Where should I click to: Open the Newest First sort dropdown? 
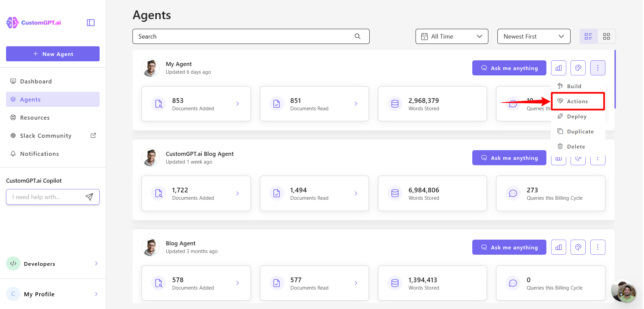coord(534,36)
